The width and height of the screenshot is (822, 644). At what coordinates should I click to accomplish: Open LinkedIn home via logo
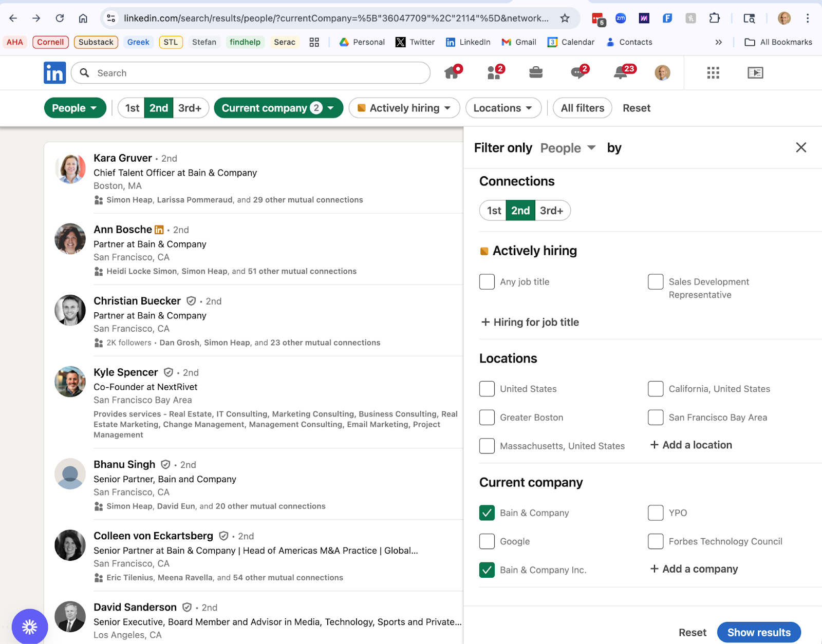click(54, 72)
